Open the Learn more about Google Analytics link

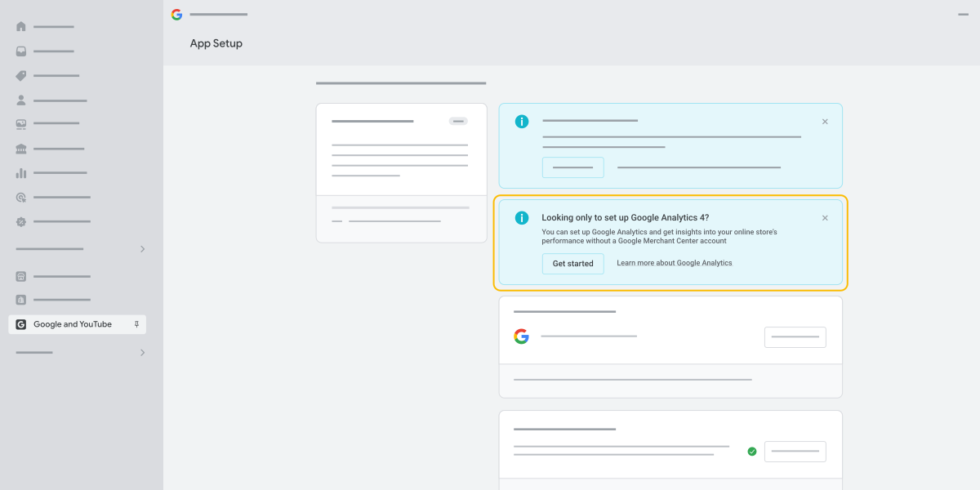coord(674,263)
